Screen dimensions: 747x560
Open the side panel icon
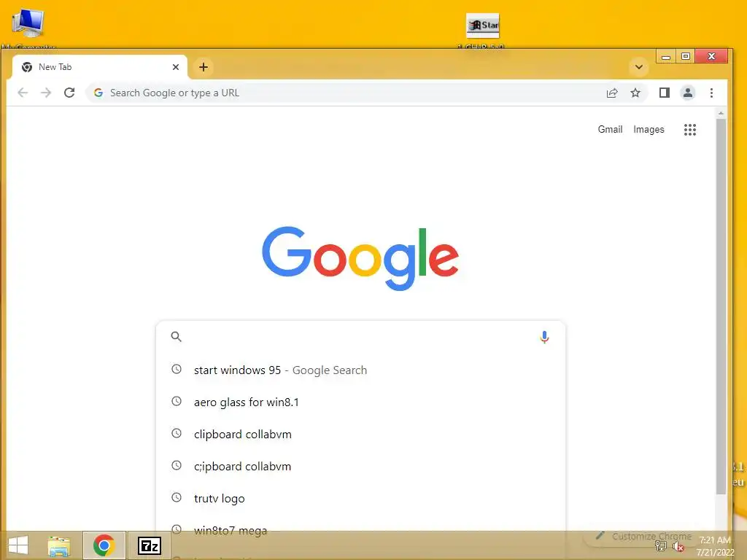tap(664, 93)
